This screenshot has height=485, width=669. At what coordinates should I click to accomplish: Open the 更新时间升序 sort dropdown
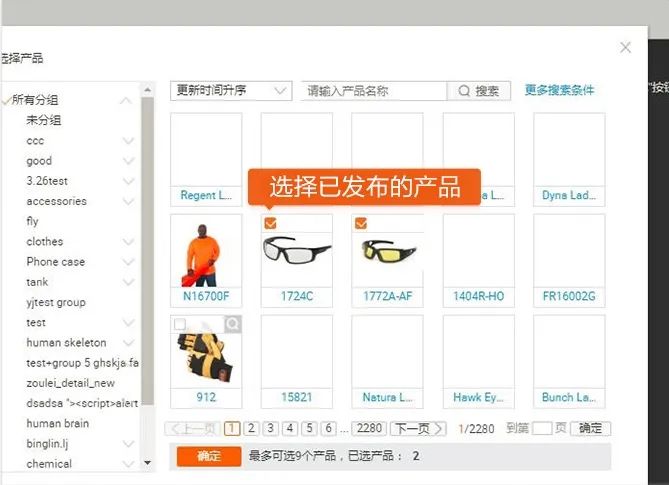point(231,91)
